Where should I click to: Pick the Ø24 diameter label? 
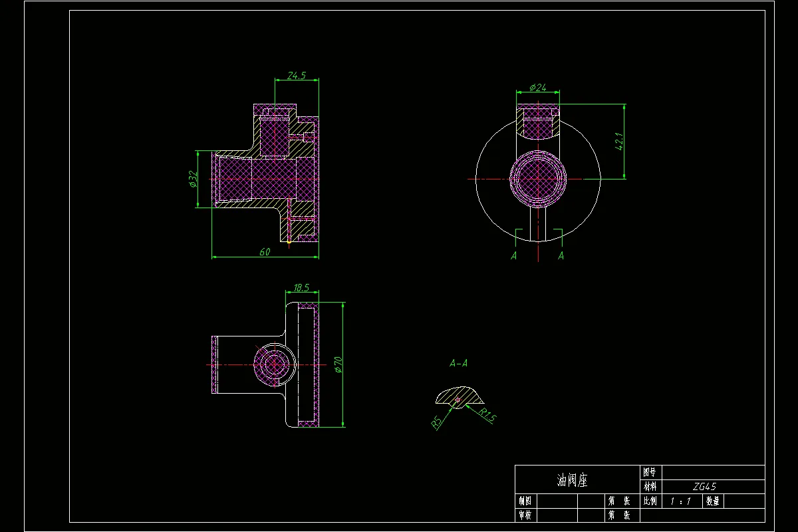[538, 88]
